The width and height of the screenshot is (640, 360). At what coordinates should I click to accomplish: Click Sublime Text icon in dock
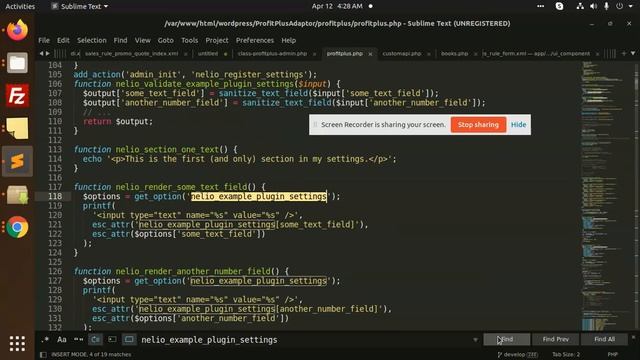click(x=17, y=162)
